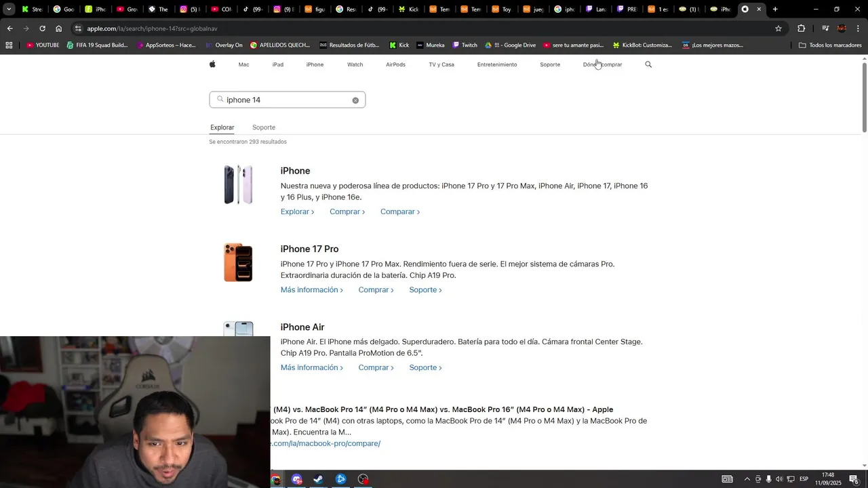Click the page vertical scrollbar
The height and width of the screenshot is (488, 868).
click(865, 97)
